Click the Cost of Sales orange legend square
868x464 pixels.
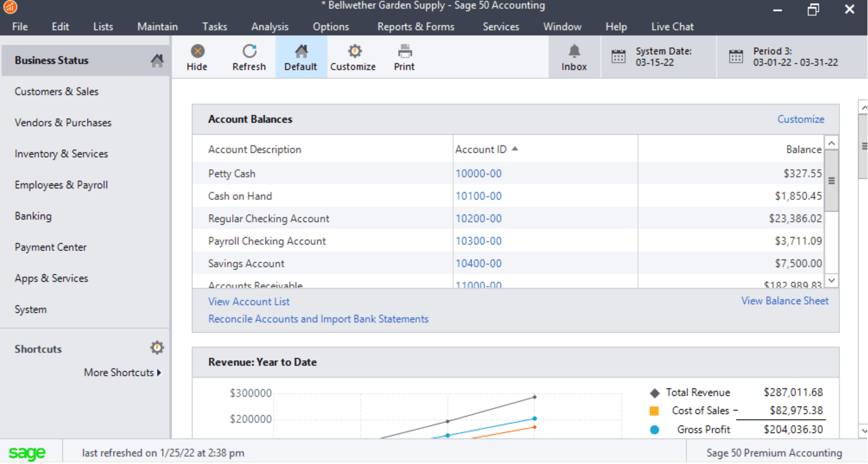point(654,412)
